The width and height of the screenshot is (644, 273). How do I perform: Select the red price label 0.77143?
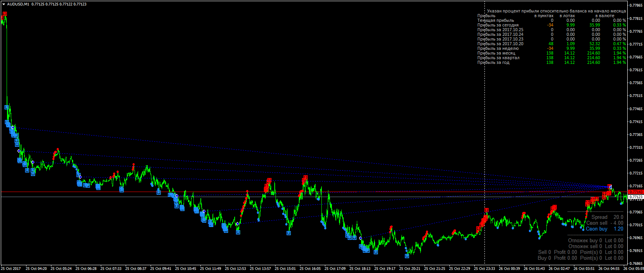[636, 192]
